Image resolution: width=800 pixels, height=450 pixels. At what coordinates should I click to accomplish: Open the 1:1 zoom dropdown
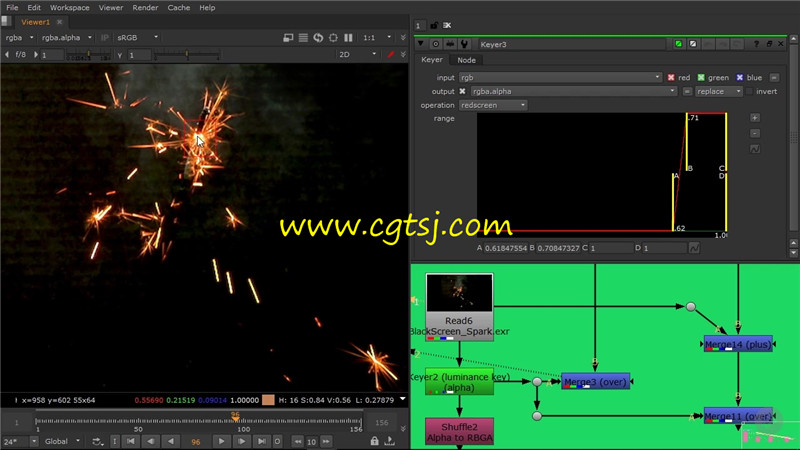click(x=377, y=38)
